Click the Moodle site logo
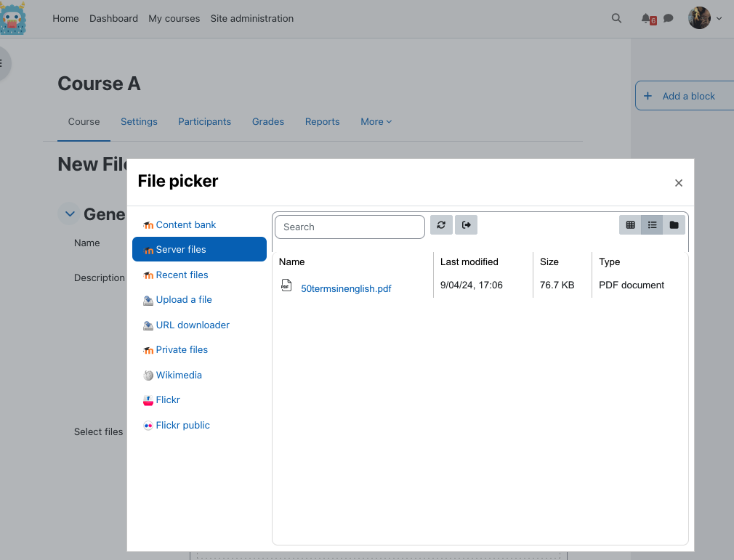Image resolution: width=734 pixels, height=560 pixels. (x=12, y=18)
